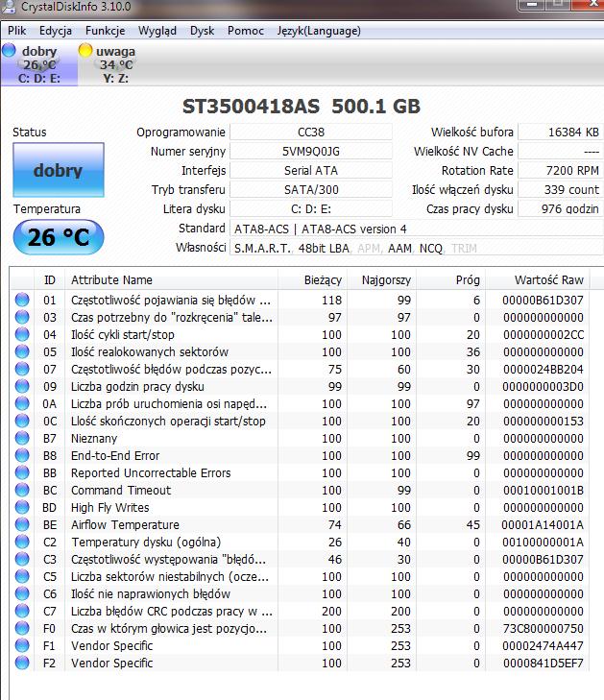The height and width of the screenshot is (700, 604).
Task: Click the status orb for attribute 09
Action: pos(22,386)
